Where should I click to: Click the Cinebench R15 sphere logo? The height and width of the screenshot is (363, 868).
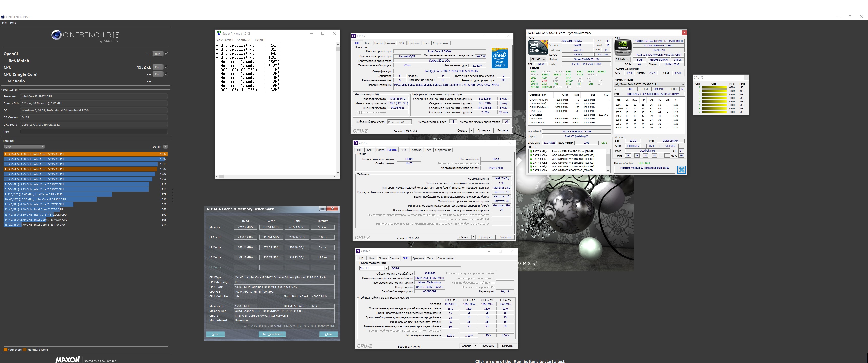pos(56,35)
